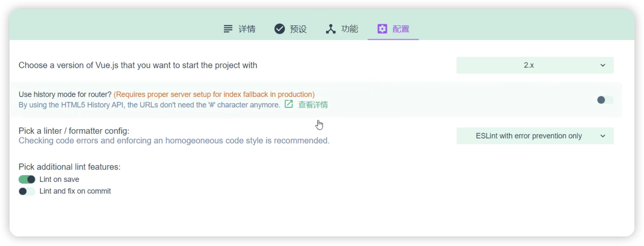This screenshot has width=644, height=246.
Task: Enable Lint and fix on commit switch
Action: pos(27,191)
